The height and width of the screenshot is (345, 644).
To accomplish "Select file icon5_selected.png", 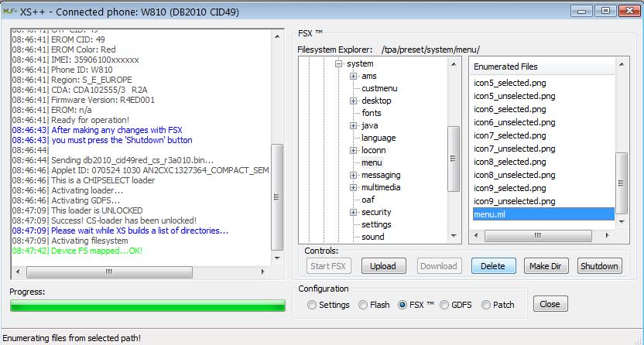I will [x=509, y=83].
